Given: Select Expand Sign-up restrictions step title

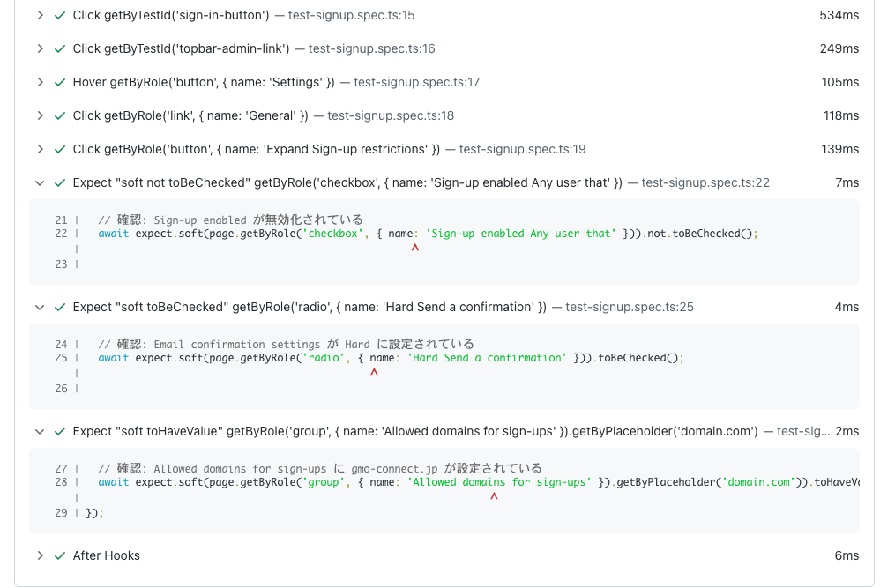Looking at the screenshot, I should pyautogui.click(x=257, y=149).
